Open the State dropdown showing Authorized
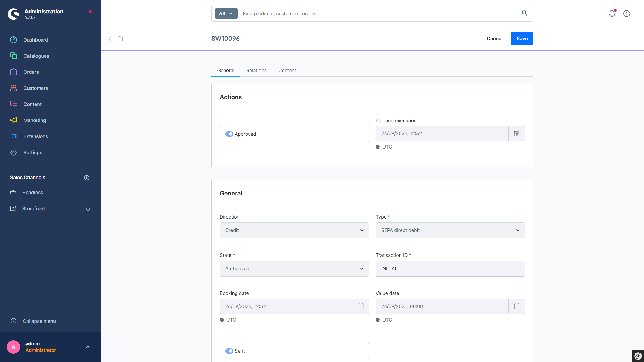Screen dimensions: 644x362 [x=294, y=269]
